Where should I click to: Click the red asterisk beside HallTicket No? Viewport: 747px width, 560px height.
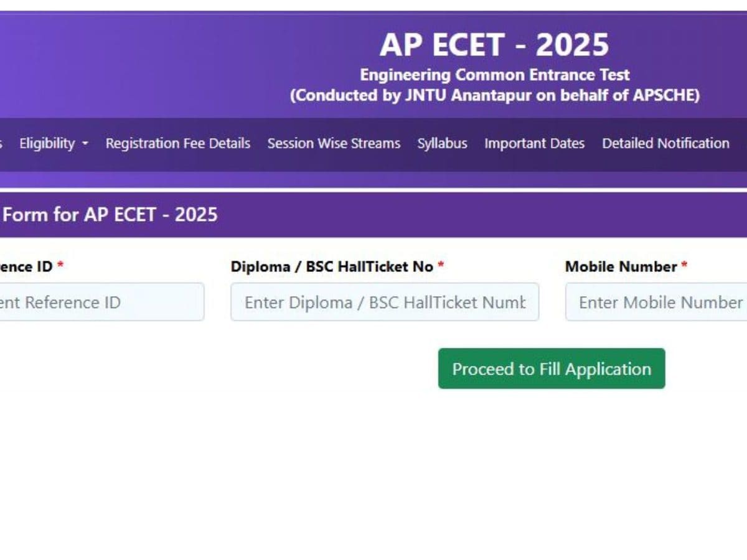(441, 266)
